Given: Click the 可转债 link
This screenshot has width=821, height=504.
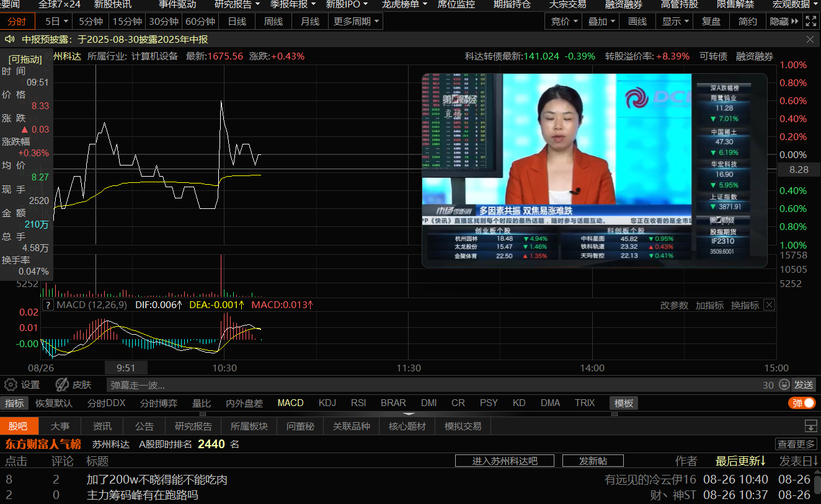Looking at the screenshot, I should click(x=713, y=56).
